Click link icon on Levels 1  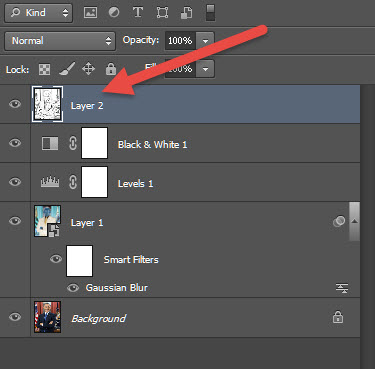tap(73, 182)
